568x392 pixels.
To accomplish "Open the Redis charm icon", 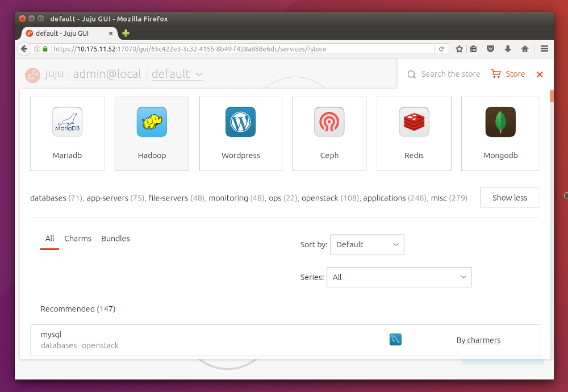I will pos(414,122).
